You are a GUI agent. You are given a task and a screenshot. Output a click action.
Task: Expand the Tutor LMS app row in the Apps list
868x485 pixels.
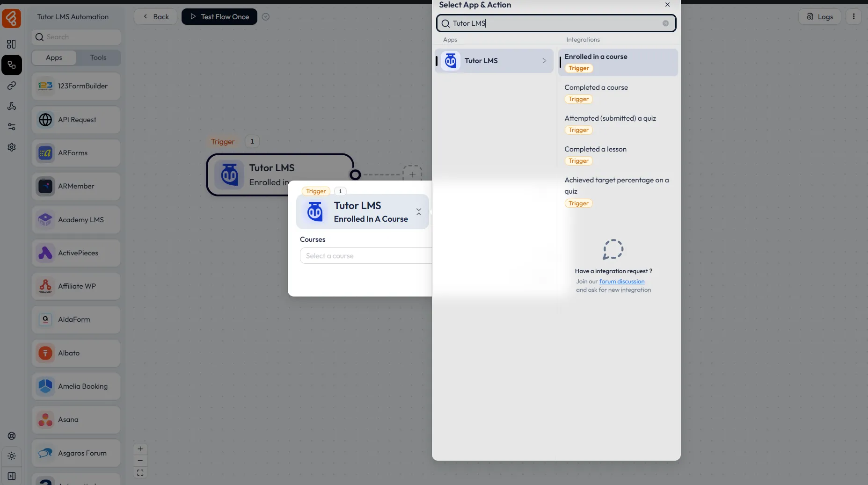click(494, 61)
